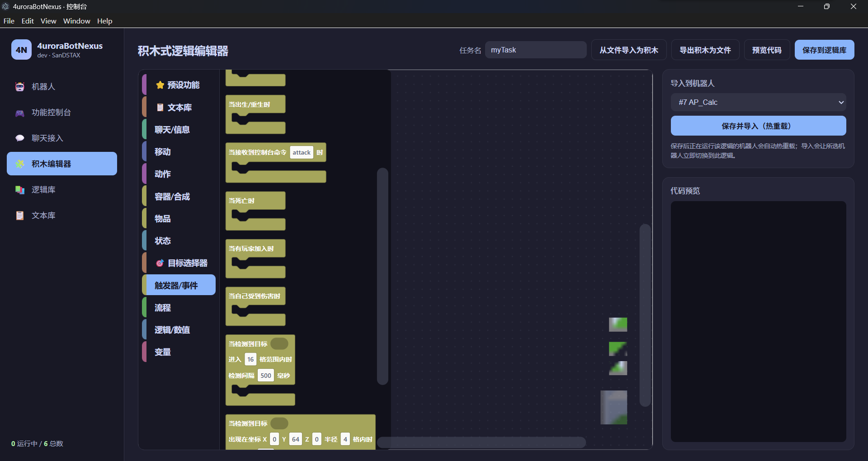Open the Window menu
The width and height of the screenshot is (868, 461).
(x=76, y=21)
